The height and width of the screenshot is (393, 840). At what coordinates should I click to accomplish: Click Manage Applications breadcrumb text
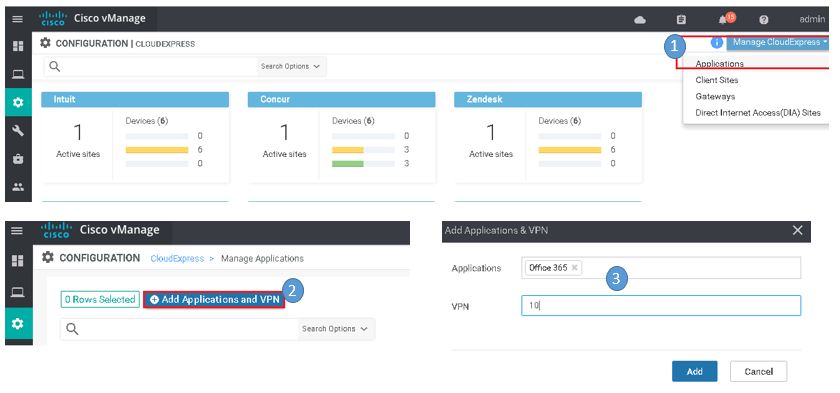(x=262, y=259)
